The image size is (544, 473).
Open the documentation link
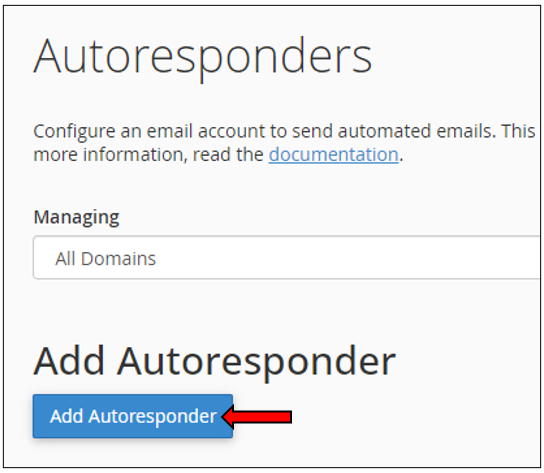coord(333,154)
